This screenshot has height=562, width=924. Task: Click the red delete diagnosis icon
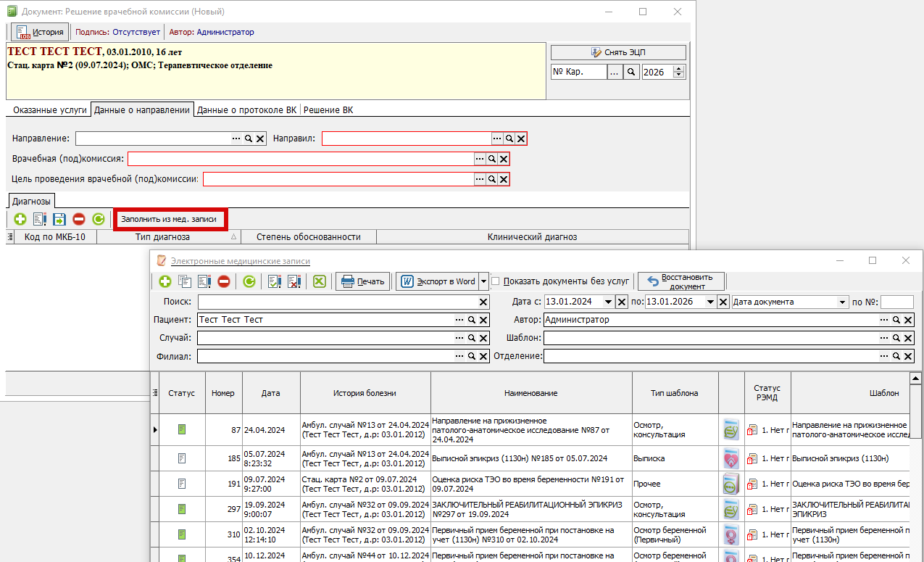coord(79,219)
